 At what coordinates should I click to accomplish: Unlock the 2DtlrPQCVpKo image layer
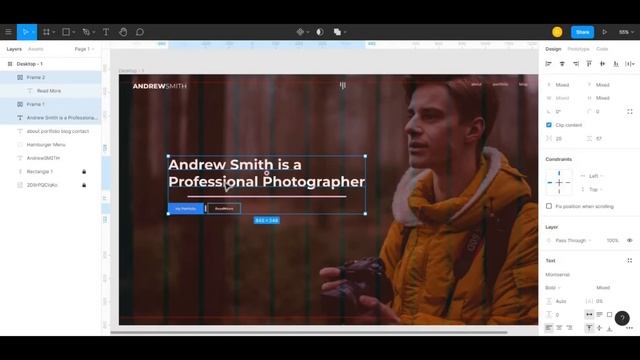click(84, 185)
